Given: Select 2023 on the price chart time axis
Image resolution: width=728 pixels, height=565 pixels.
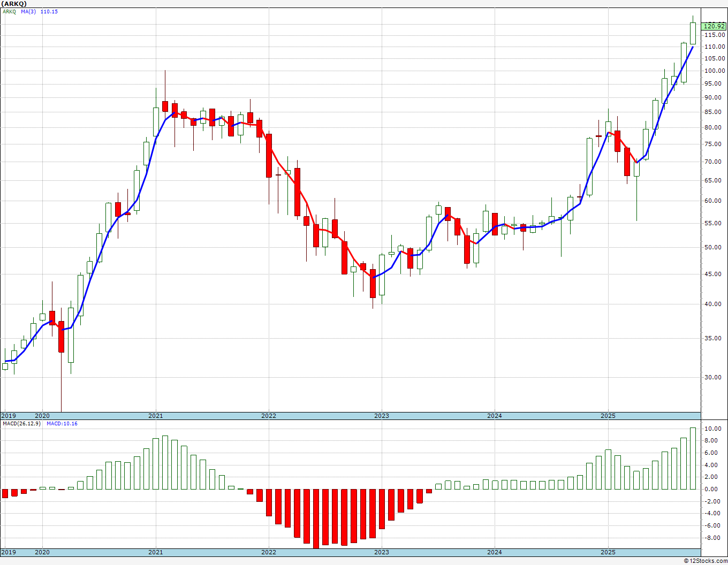Looking at the screenshot, I should point(381,416).
